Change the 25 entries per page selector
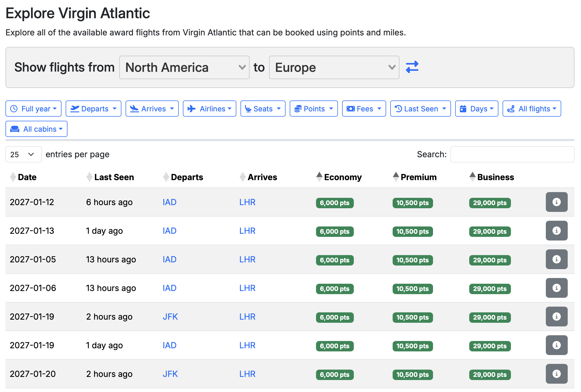 (x=23, y=154)
